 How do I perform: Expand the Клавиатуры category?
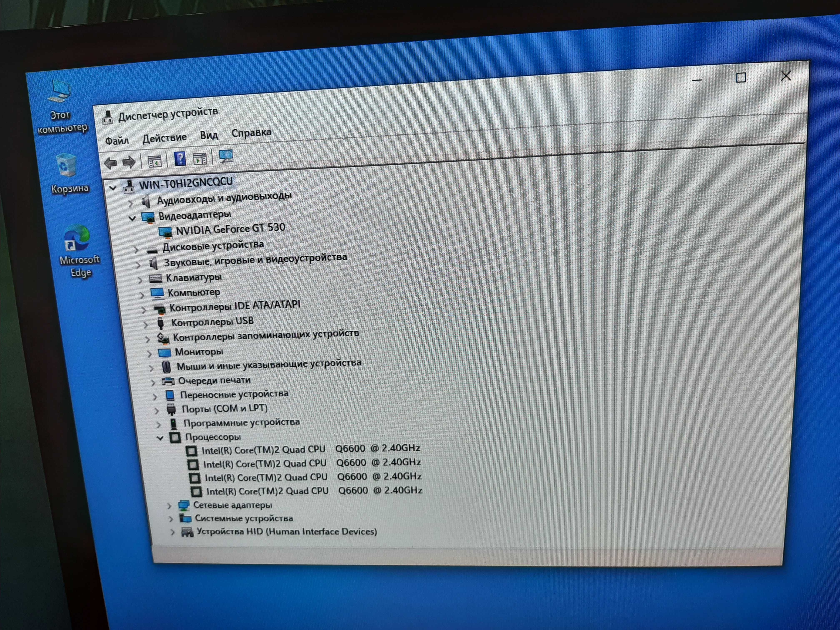[140, 280]
